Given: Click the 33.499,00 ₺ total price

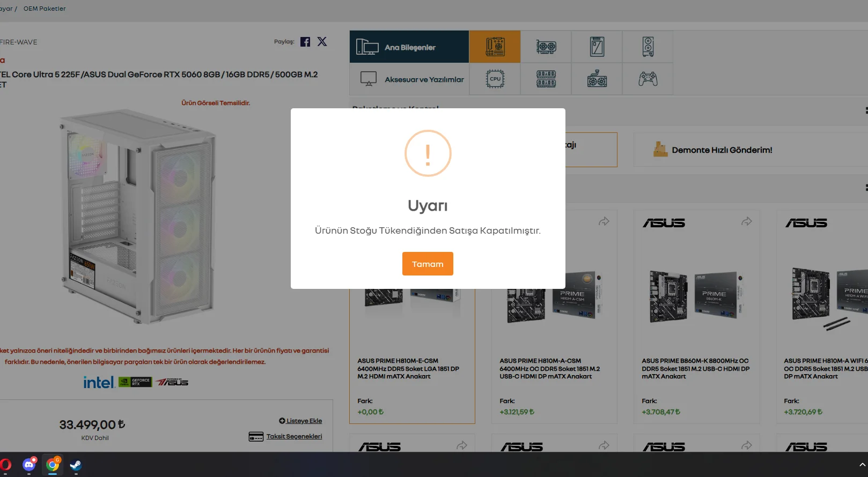Looking at the screenshot, I should [x=92, y=424].
